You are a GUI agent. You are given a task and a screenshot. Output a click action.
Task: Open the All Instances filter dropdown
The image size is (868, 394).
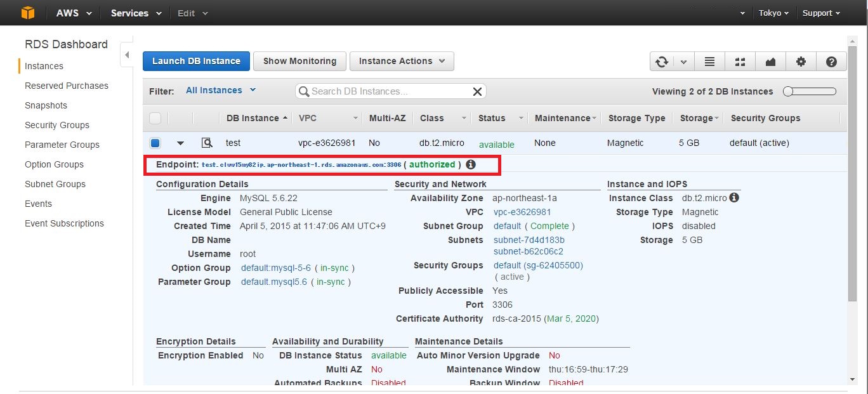221,90
